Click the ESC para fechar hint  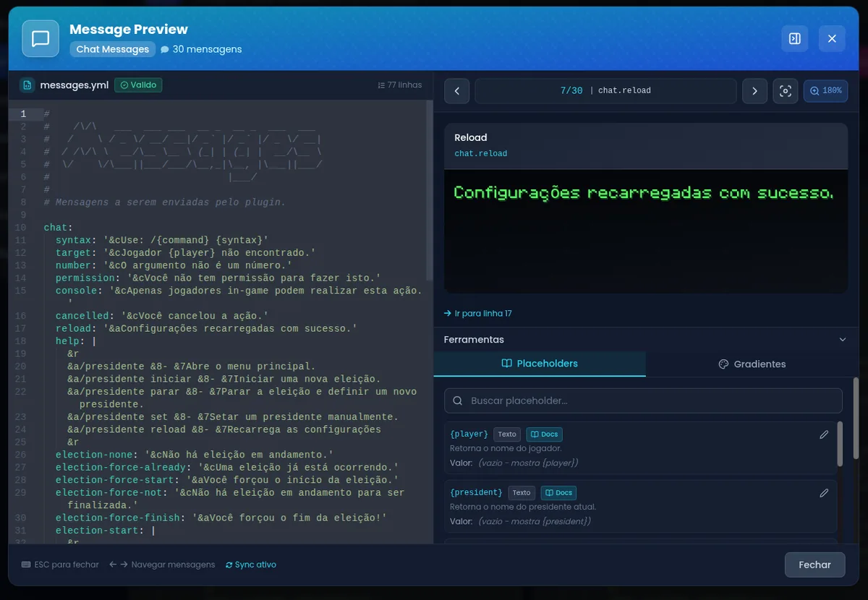click(x=60, y=565)
